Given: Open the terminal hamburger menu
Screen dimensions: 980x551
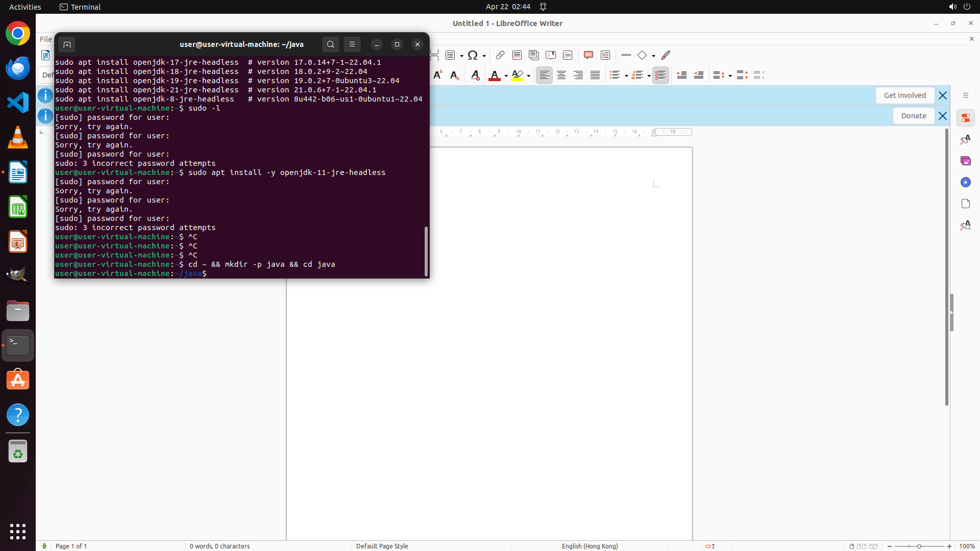Looking at the screenshot, I should point(352,44).
